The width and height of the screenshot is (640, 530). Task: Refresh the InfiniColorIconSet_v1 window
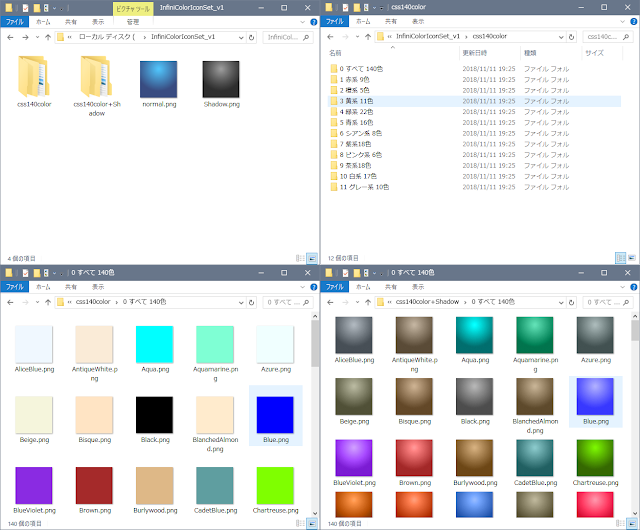pos(251,37)
